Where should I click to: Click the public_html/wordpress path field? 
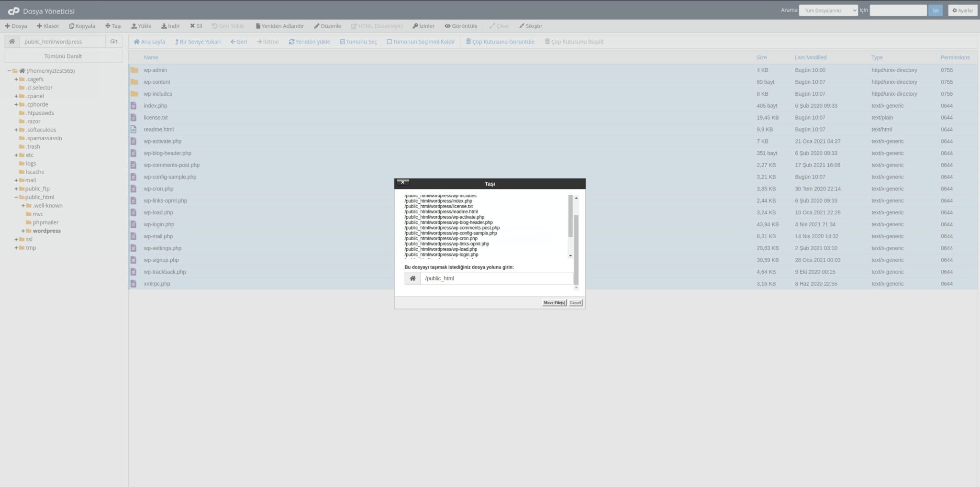[x=62, y=42]
